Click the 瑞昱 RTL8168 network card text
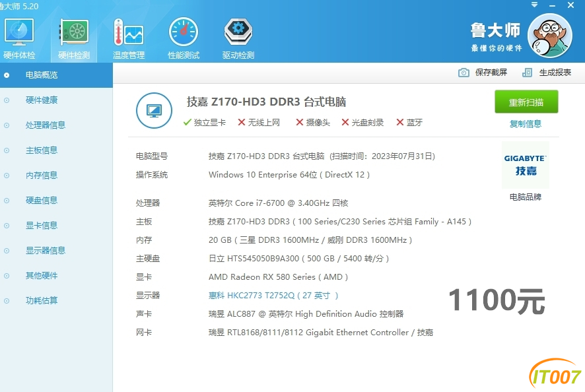Screen dimensions: 585x392 pyautogui.click(x=320, y=333)
